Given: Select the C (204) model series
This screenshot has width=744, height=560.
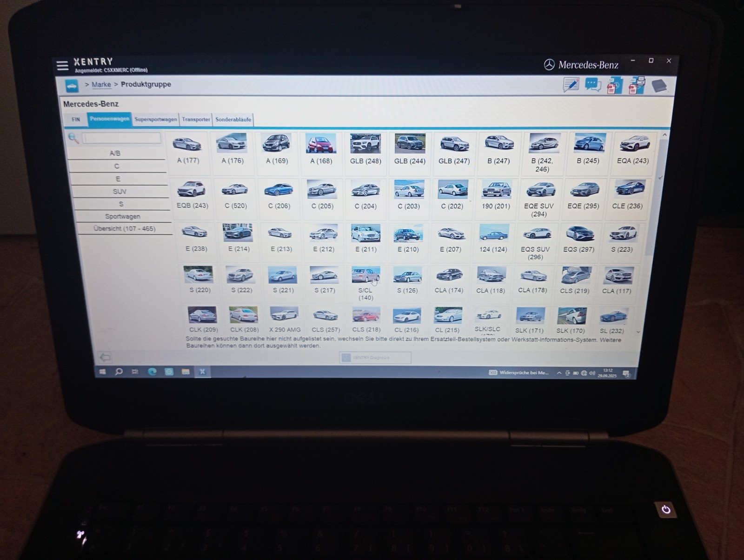Looking at the screenshot, I should (365, 196).
